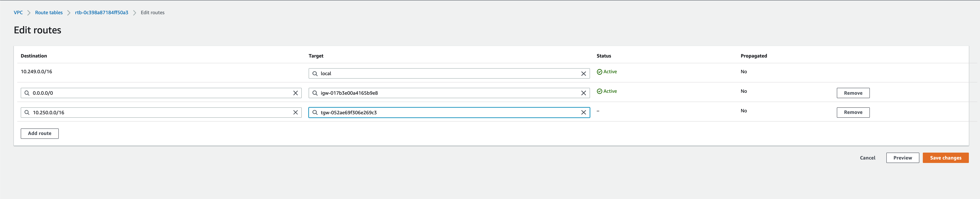This screenshot has height=199, width=980.
Task: Clear the igw-017b3e00a4165b9e8 target field
Action: 583,93
